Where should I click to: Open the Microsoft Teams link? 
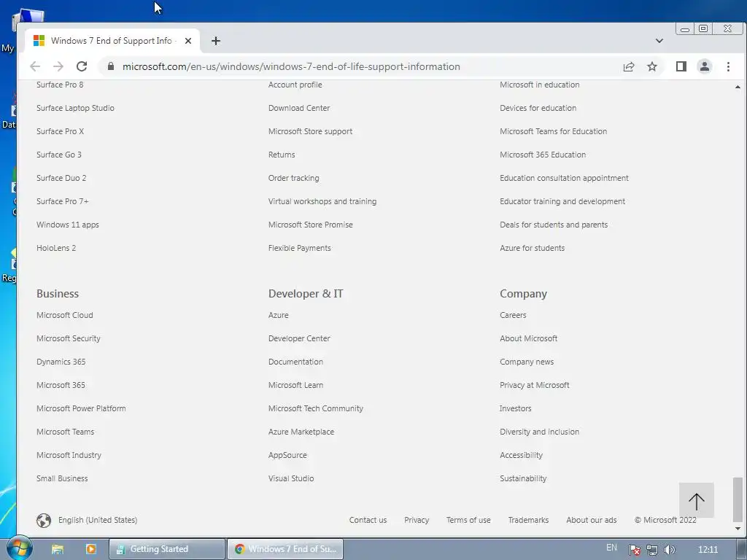point(65,432)
